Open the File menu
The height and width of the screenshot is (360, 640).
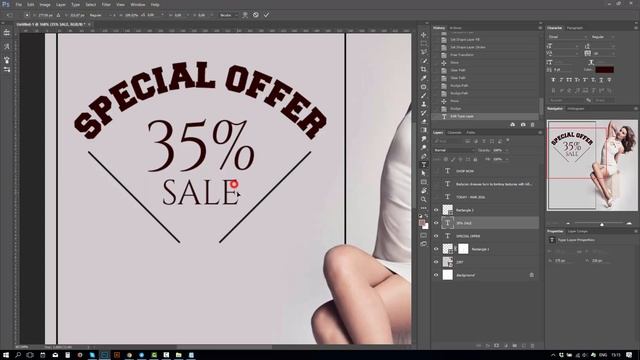point(18,4)
